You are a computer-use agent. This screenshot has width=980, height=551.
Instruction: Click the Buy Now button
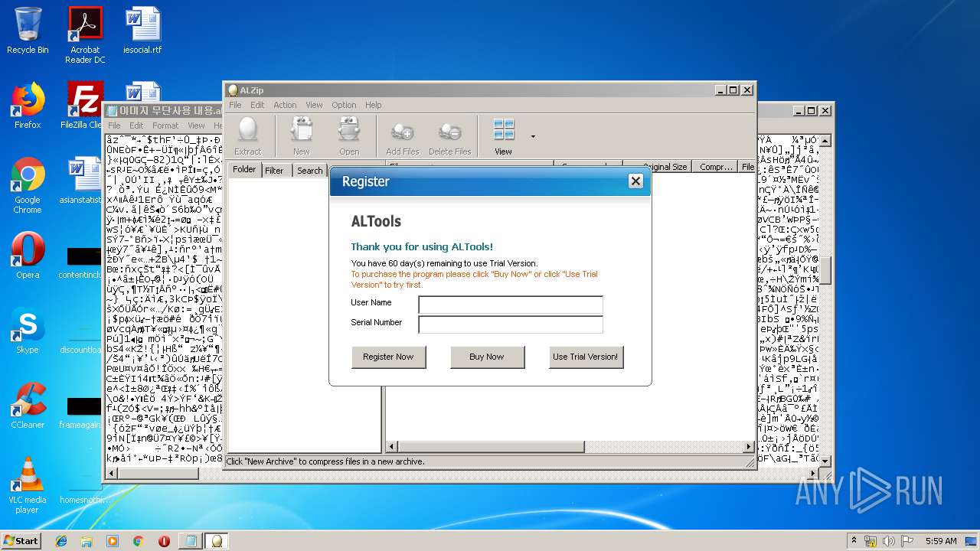(487, 357)
